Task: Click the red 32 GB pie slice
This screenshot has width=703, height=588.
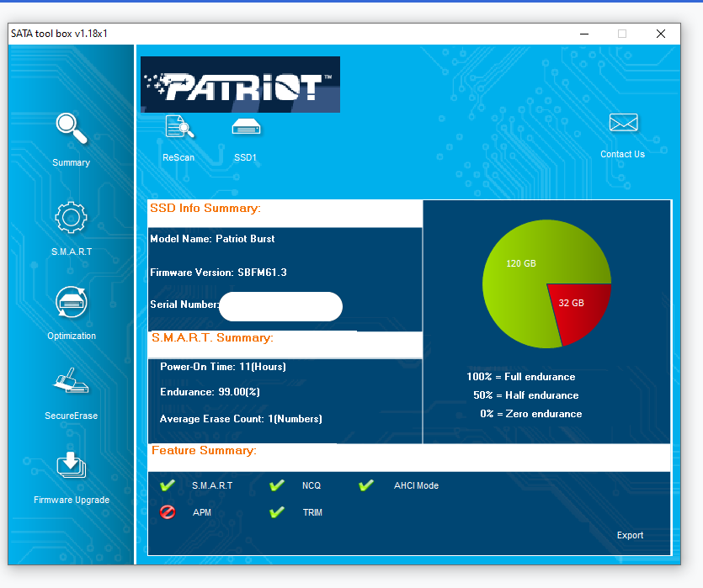Action: [578, 309]
